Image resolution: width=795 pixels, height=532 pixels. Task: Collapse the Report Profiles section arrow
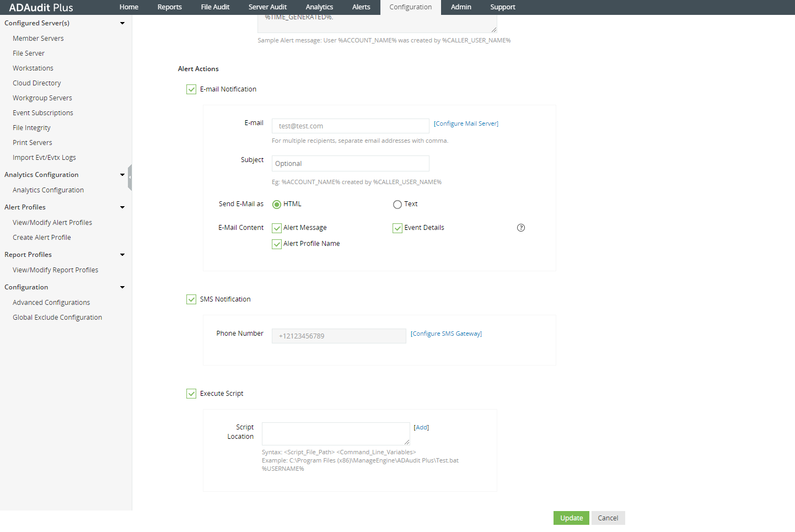point(122,255)
